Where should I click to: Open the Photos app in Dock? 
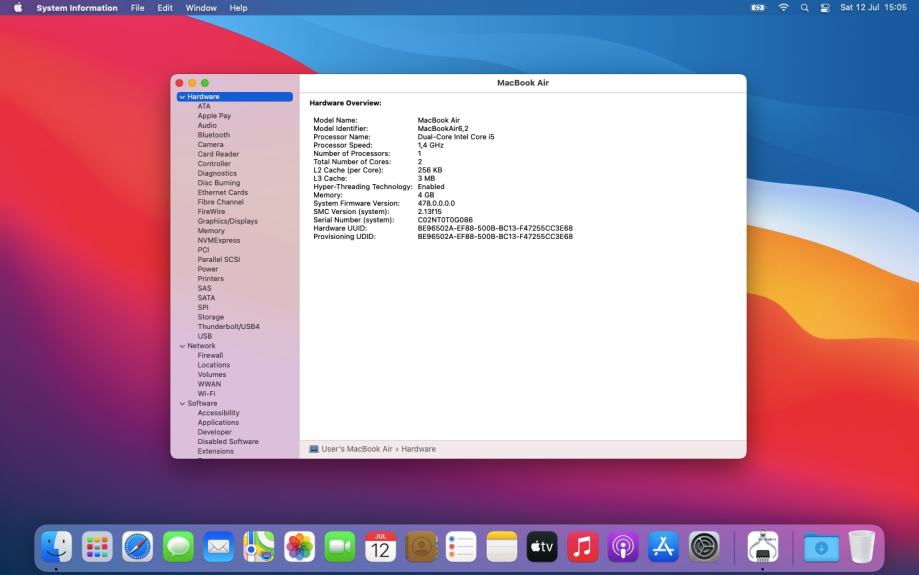point(299,547)
